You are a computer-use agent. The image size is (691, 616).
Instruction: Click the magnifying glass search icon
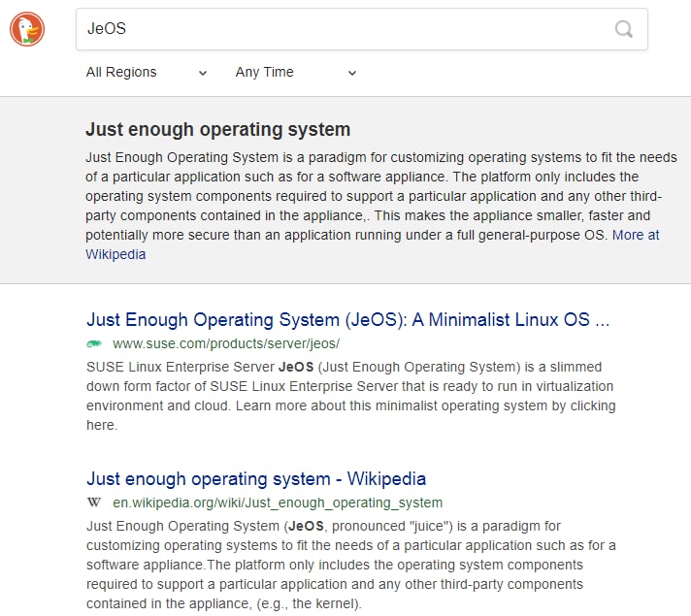[x=624, y=29]
